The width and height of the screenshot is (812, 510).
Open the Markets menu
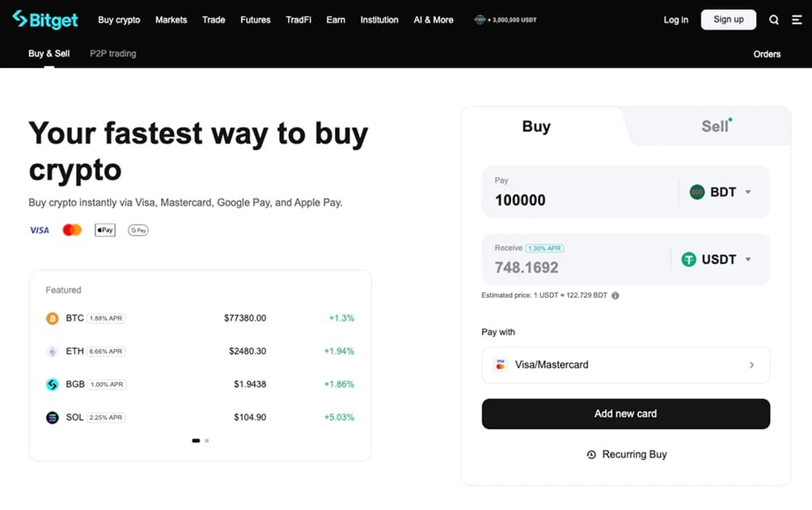(171, 19)
